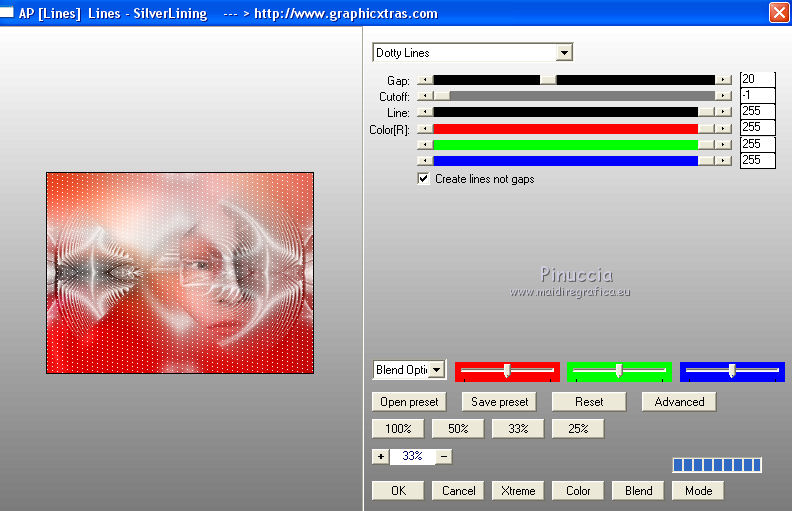Set preview zoom to 100%
Viewport: 792px width, 511px height.
(398, 429)
